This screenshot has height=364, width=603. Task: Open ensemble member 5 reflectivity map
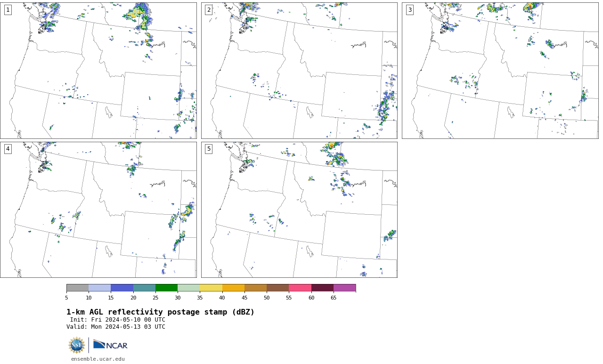(299, 210)
